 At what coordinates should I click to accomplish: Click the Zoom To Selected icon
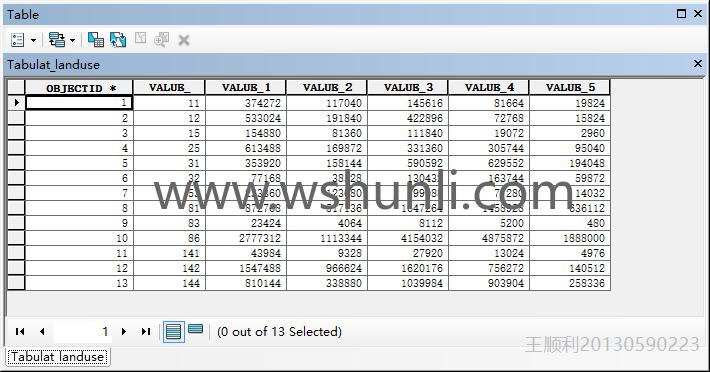click(161, 40)
